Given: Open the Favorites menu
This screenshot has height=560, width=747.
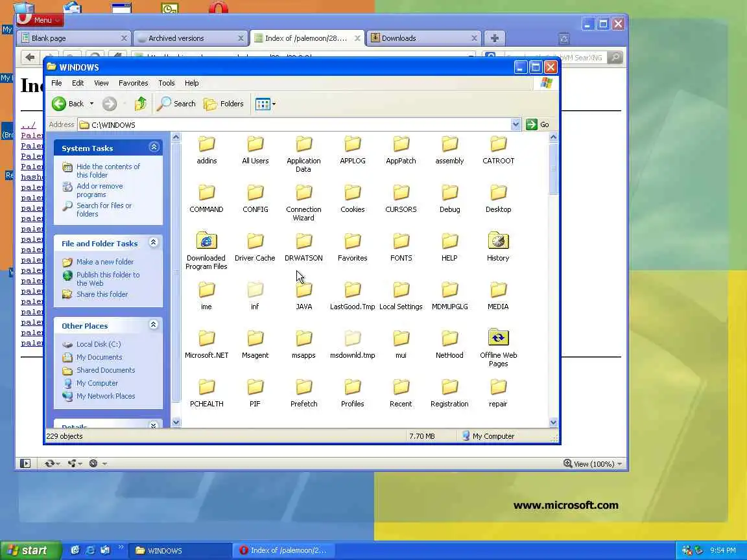Looking at the screenshot, I should [134, 83].
